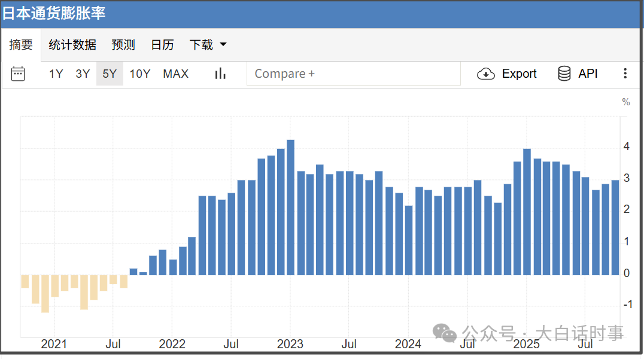Select the MAX time range
This screenshot has width=644, height=359.
pos(175,74)
